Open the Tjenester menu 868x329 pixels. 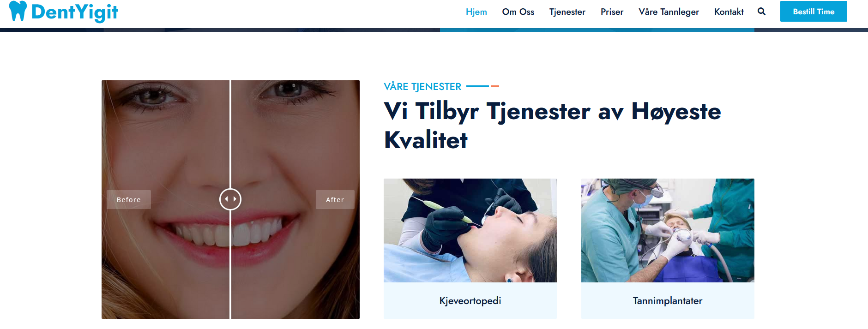click(567, 12)
